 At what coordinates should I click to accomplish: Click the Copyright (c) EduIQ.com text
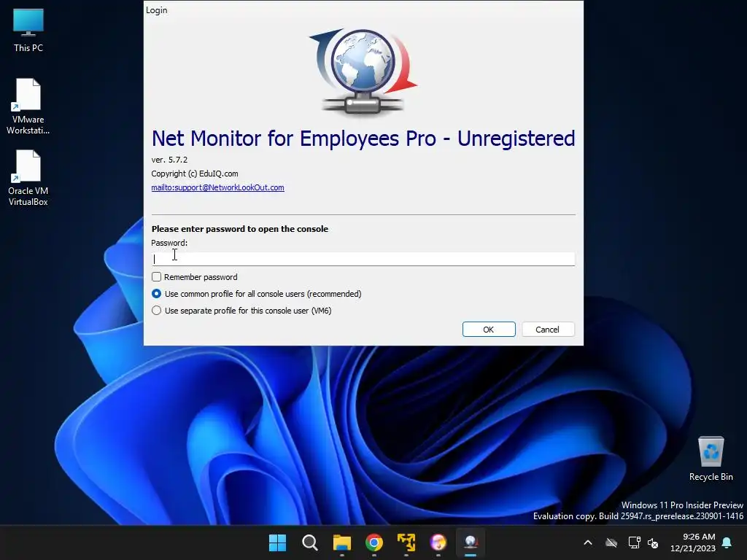[x=195, y=174]
